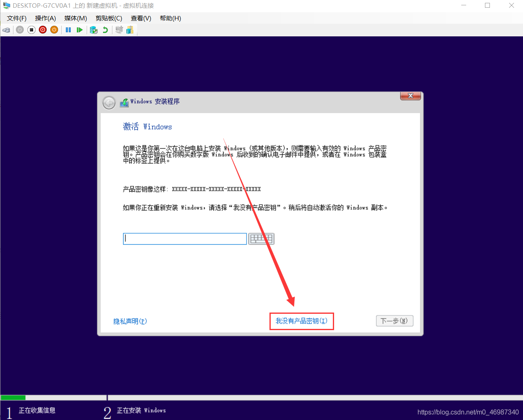Open the 剪贴板(C) menu

[x=109, y=18]
